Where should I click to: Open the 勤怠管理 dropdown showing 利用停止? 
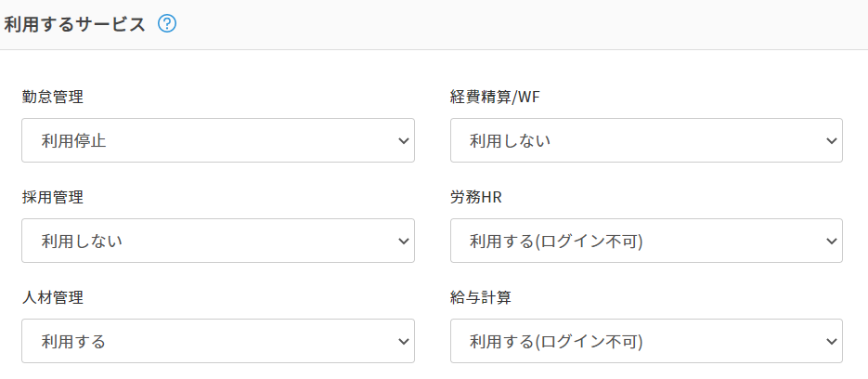(217, 140)
